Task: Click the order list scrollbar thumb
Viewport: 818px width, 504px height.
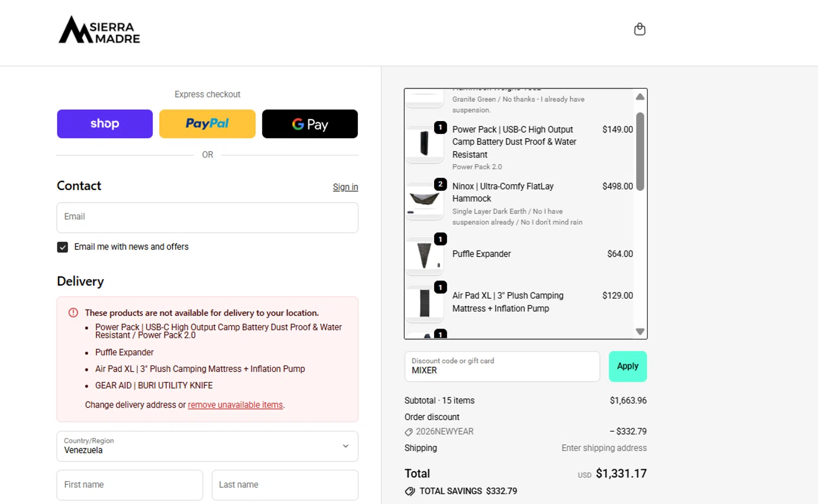Action: pos(640,151)
